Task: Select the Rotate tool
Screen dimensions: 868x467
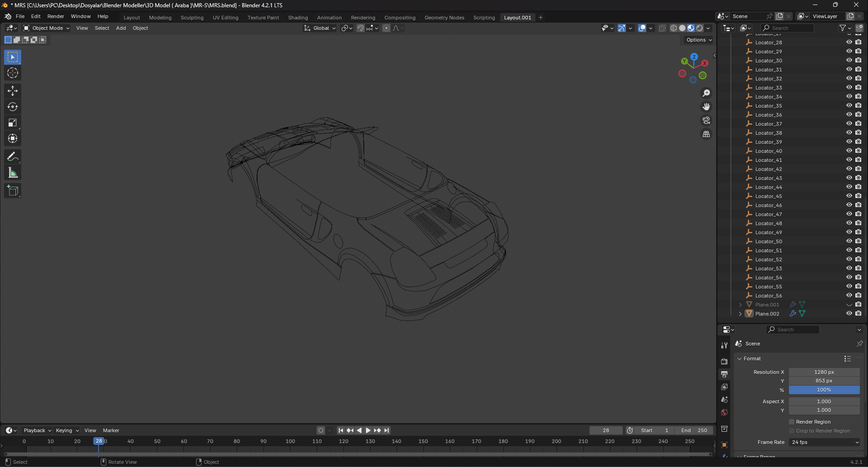Action: pyautogui.click(x=13, y=107)
